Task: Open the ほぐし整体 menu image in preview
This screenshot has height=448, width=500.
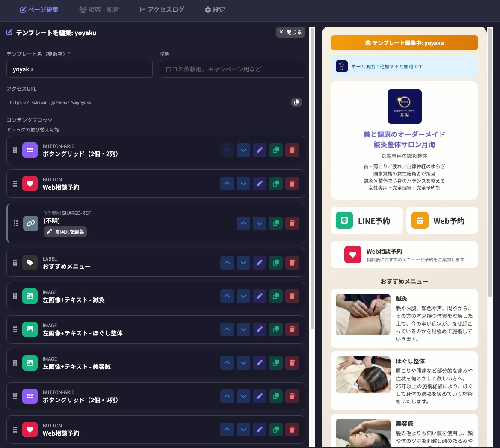Action: [363, 374]
